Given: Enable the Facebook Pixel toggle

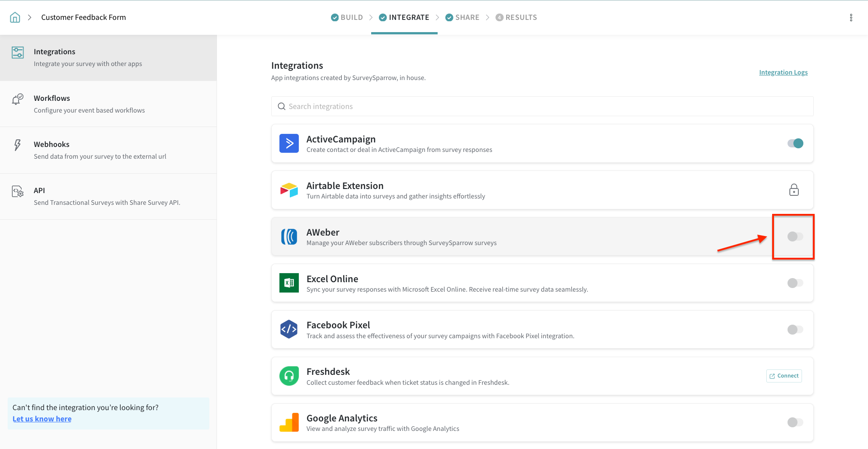Looking at the screenshot, I should (x=795, y=330).
